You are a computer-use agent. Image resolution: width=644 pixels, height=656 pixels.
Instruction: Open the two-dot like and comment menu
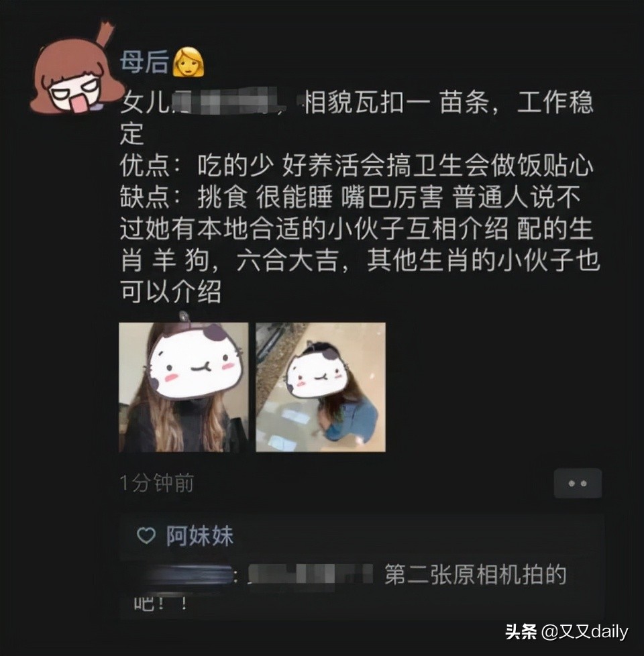click(578, 484)
